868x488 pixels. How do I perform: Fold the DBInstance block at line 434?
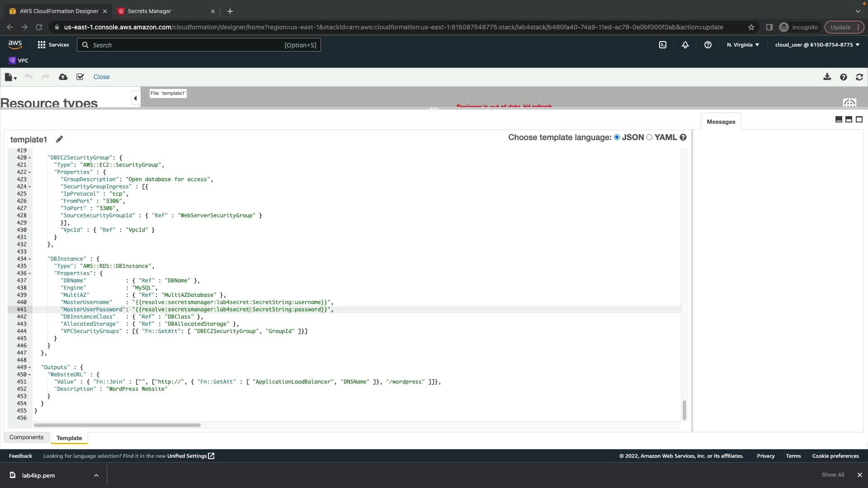(30, 259)
